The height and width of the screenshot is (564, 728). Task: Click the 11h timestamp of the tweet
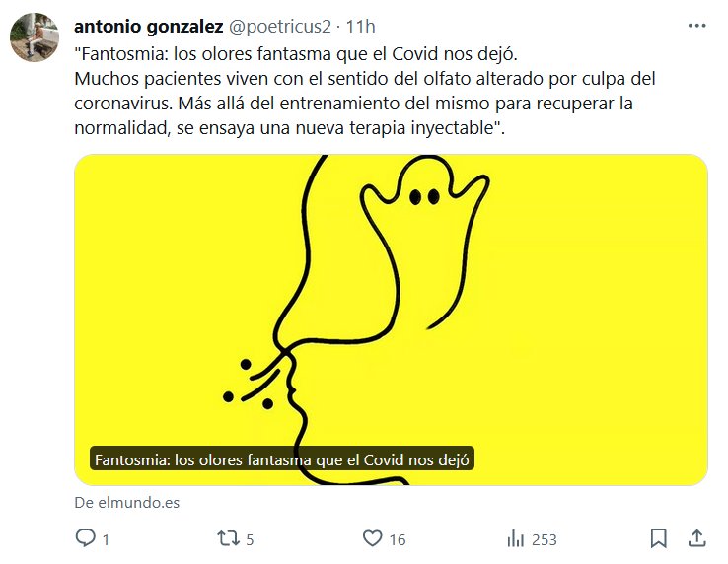tap(361, 27)
